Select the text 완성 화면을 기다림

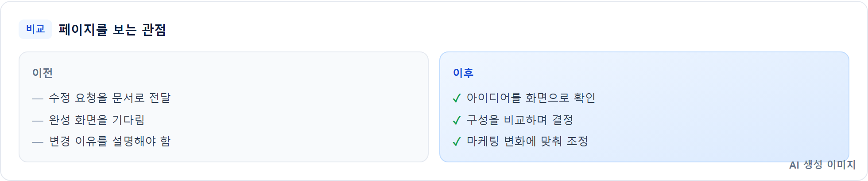(97, 120)
